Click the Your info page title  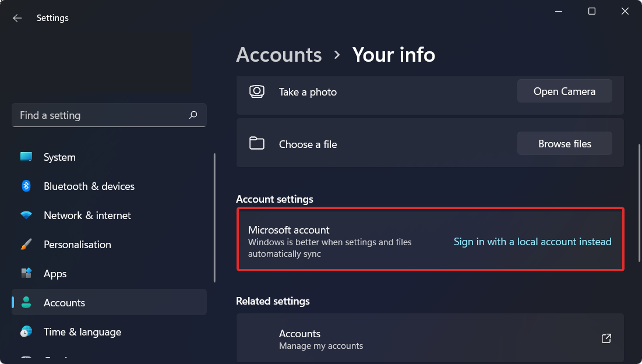click(x=394, y=55)
